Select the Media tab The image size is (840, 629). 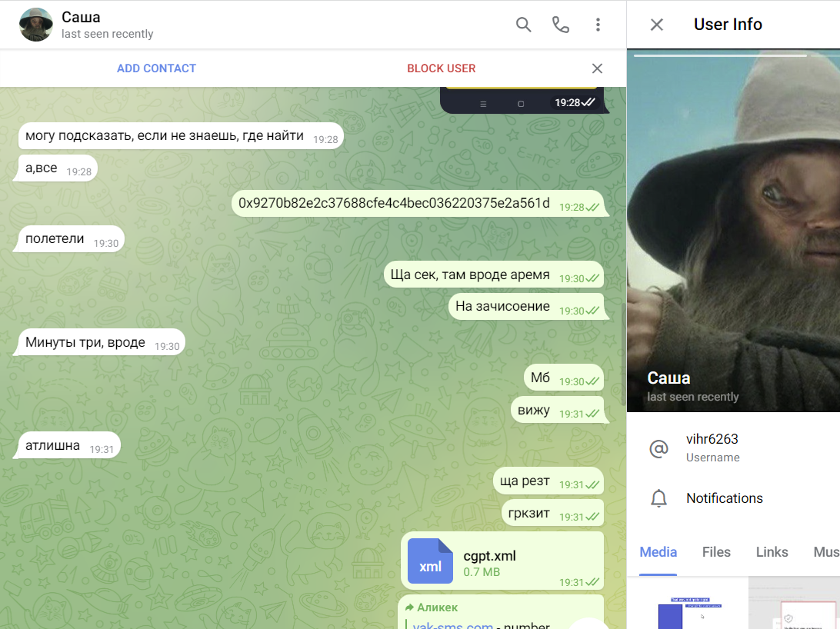pyautogui.click(x=658, y=552)
